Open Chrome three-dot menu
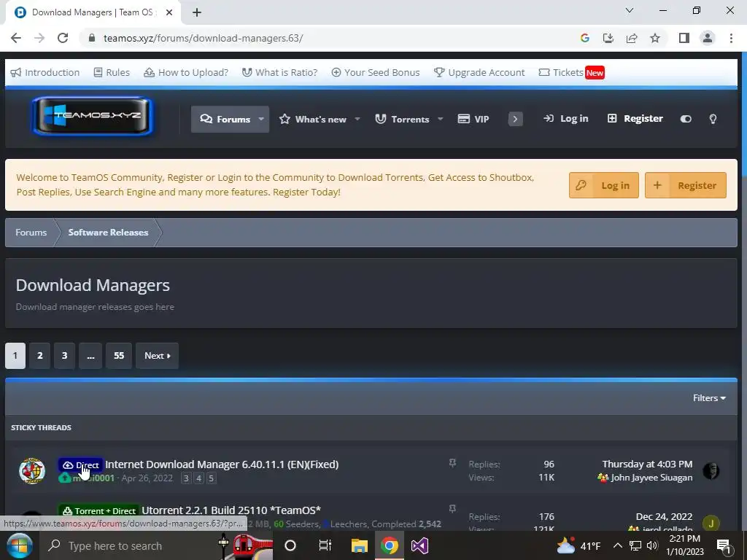The image size is (747, 560). 731,38
